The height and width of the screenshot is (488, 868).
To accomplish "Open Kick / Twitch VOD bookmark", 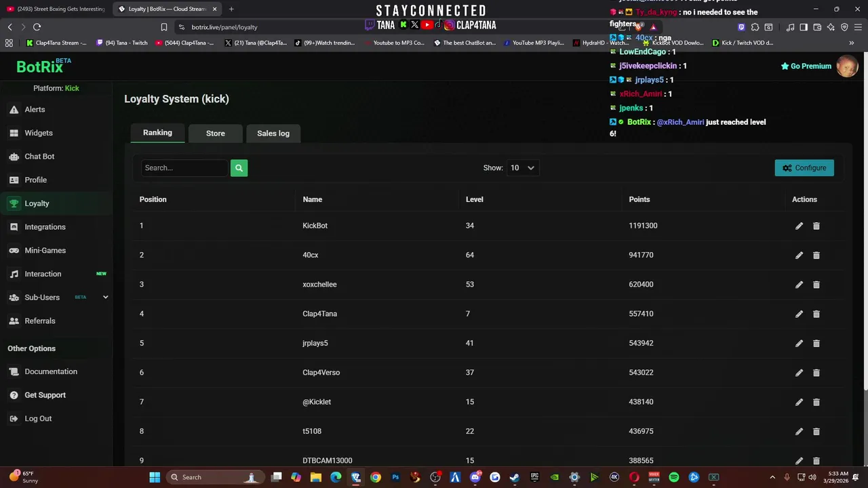I will (743, 43).
